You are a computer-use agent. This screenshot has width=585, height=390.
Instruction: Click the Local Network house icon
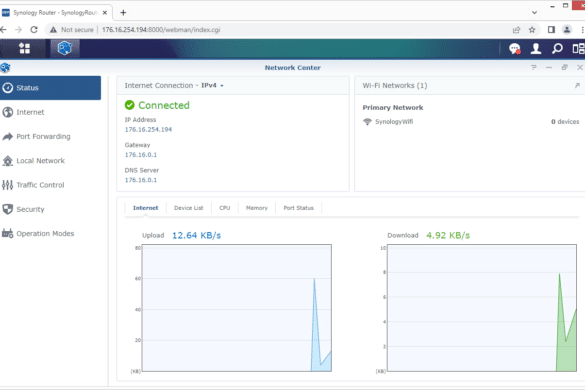(x=7, y=161)
